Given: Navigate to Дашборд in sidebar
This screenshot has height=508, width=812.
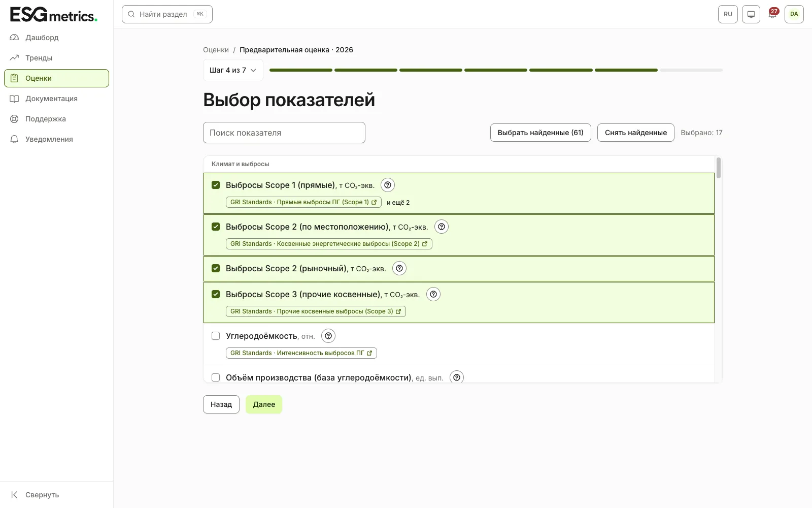Looking at the screenshot, I should (56, 38).
